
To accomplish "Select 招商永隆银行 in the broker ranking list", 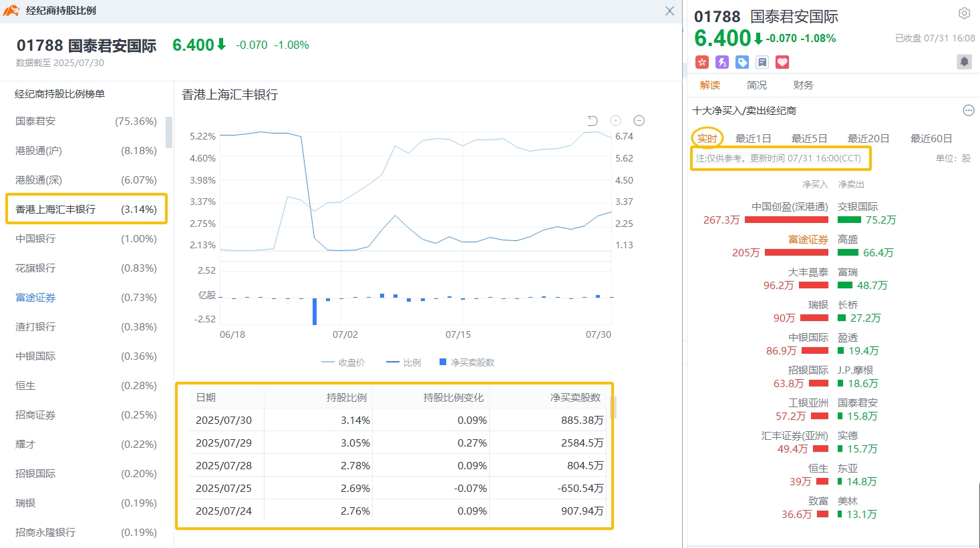I will coord(86,533).
